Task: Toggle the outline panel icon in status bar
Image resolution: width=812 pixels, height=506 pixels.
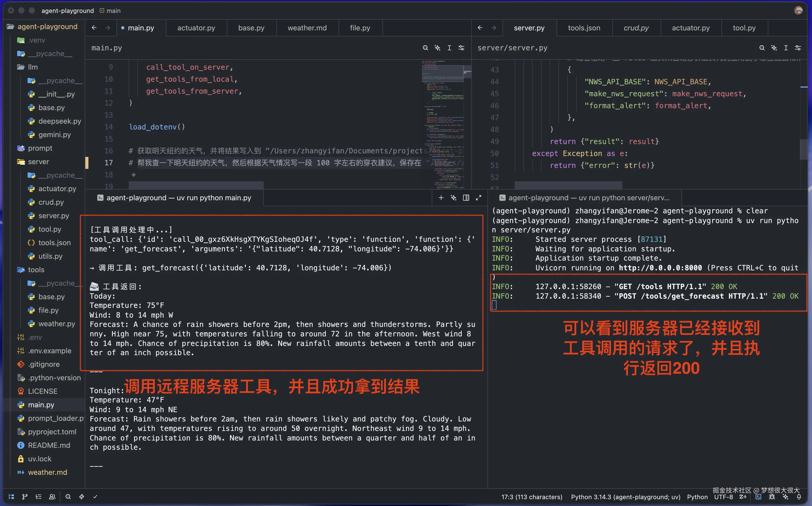Action: coord(38,497)
